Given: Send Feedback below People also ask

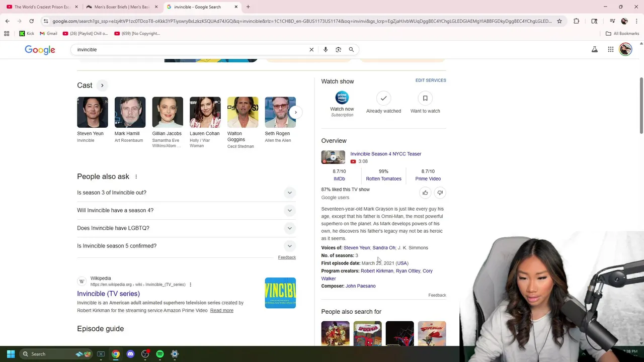Looking at the screenshot, I should 287,257.
